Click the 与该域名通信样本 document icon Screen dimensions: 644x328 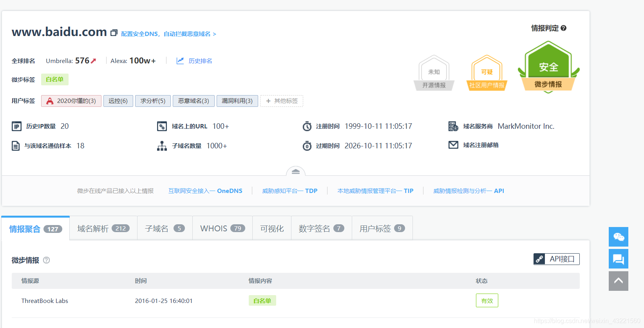point(16,146)
